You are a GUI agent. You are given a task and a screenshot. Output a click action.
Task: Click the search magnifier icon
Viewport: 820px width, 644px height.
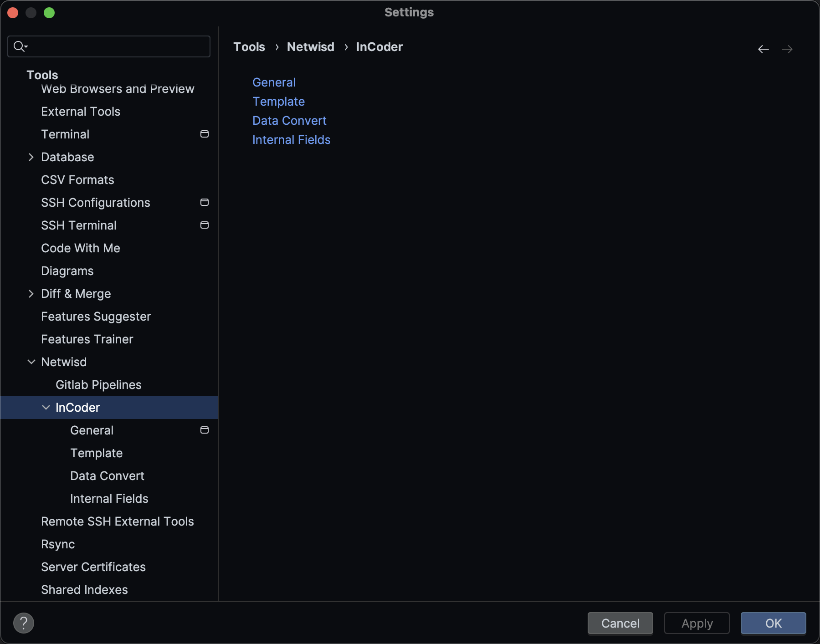[20, 46]
